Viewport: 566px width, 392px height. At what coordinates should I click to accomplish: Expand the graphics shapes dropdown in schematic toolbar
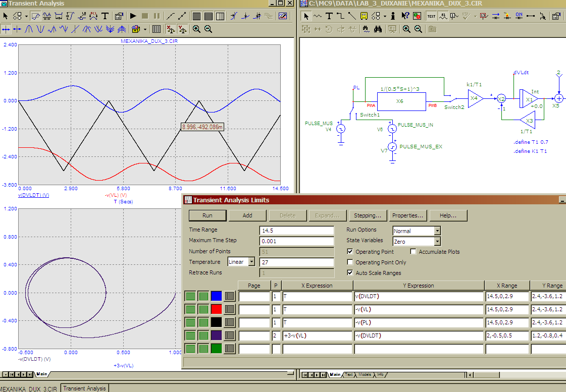pos(385,16)
